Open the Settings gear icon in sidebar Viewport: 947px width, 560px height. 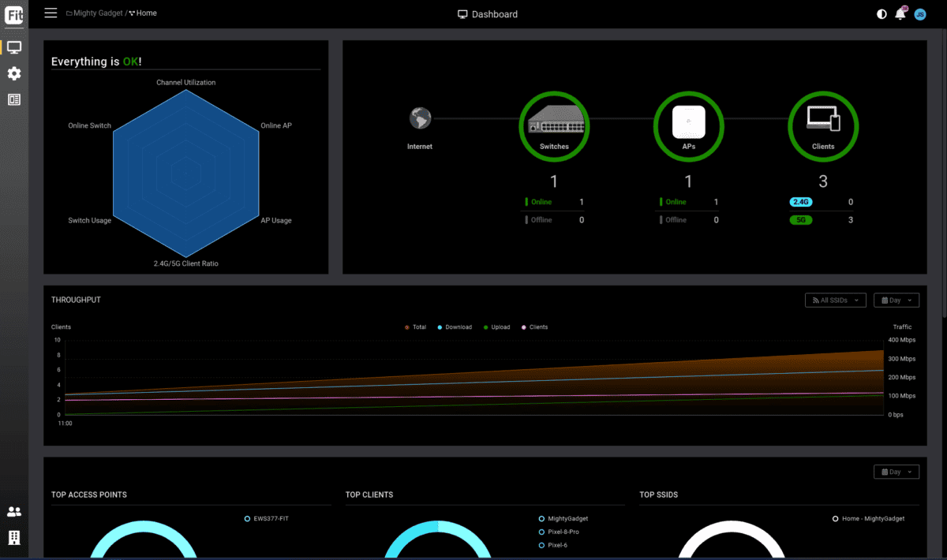[13, 73]
